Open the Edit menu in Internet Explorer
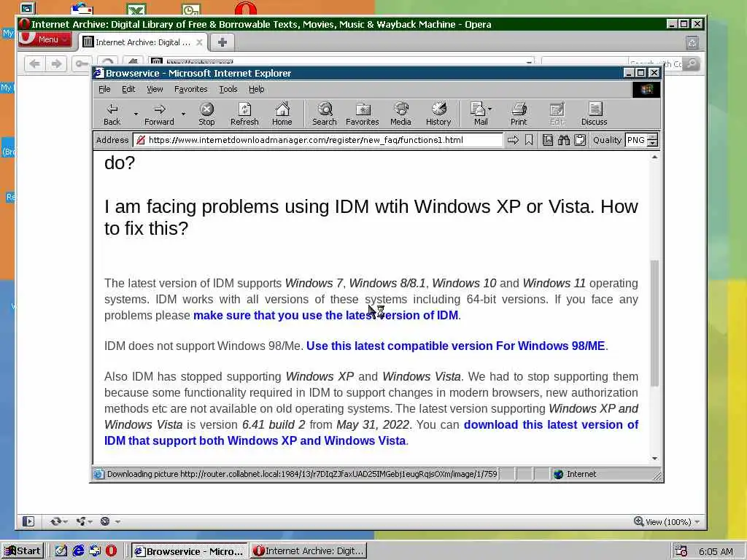747x560 pixels. pos(128,89)
